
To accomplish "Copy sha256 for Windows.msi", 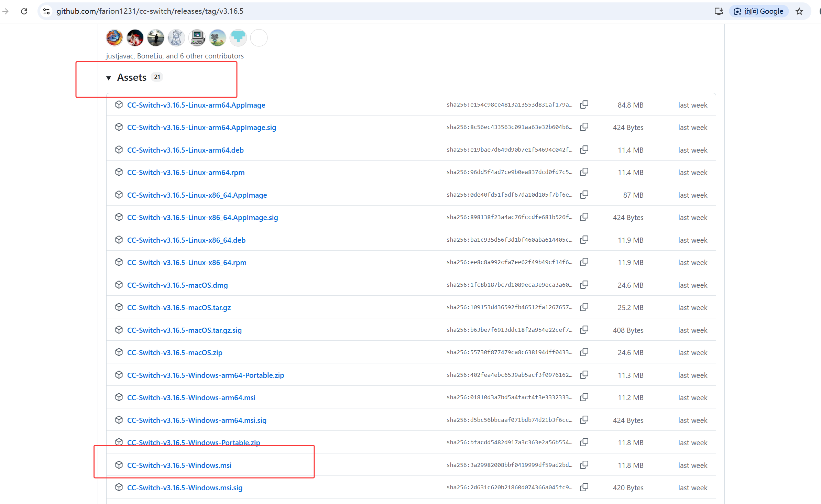I will (x=584, y=465).
